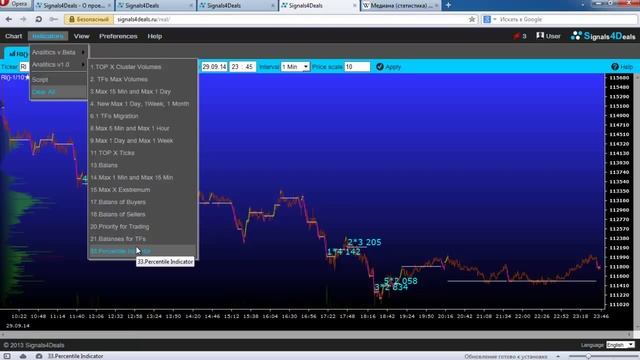Screen dimensions: 640x360
Task: Open a new browser tab with plus
Action: [448, 5]
